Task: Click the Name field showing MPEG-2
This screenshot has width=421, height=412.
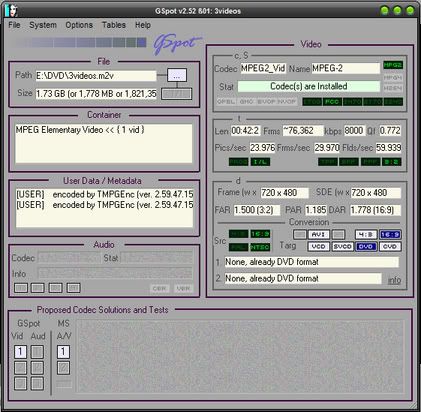Action: point(346,68)
